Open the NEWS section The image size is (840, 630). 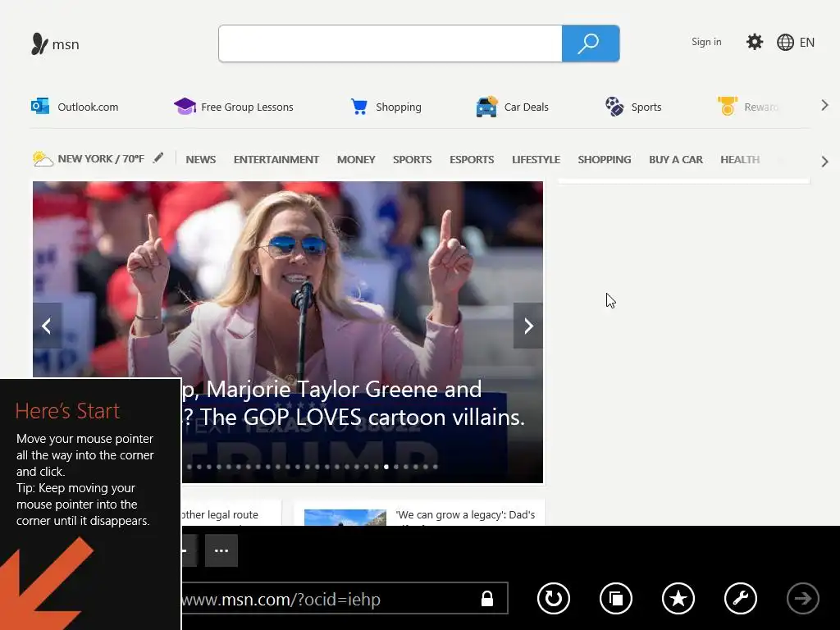pos(201,160)
